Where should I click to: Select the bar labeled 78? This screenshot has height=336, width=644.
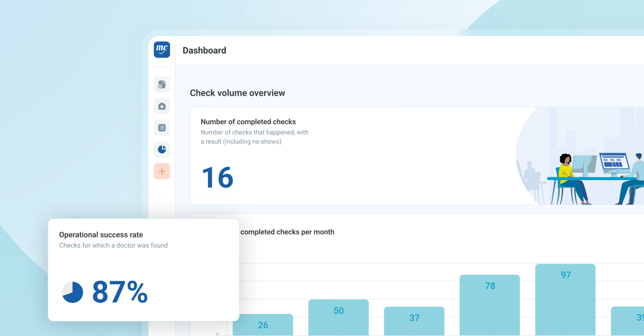[x=490, y=305]
